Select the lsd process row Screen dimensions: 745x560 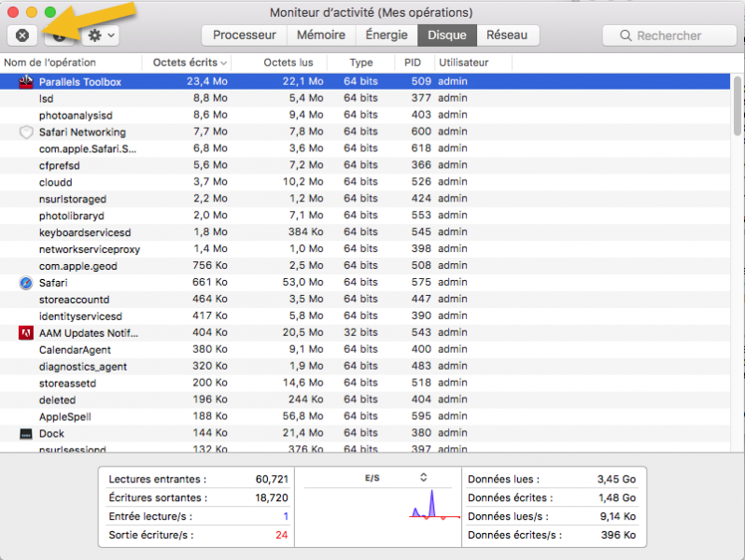(x=365, y=98)
